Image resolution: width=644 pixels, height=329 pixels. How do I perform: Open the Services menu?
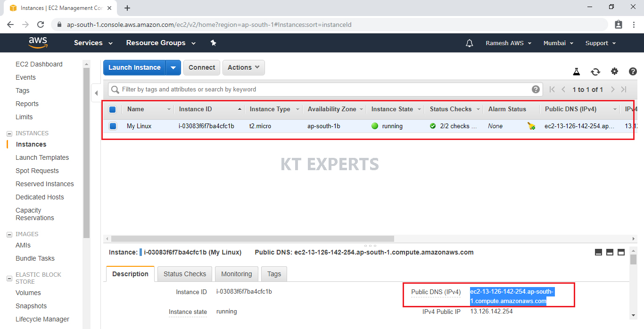click(x=93, y=43)
